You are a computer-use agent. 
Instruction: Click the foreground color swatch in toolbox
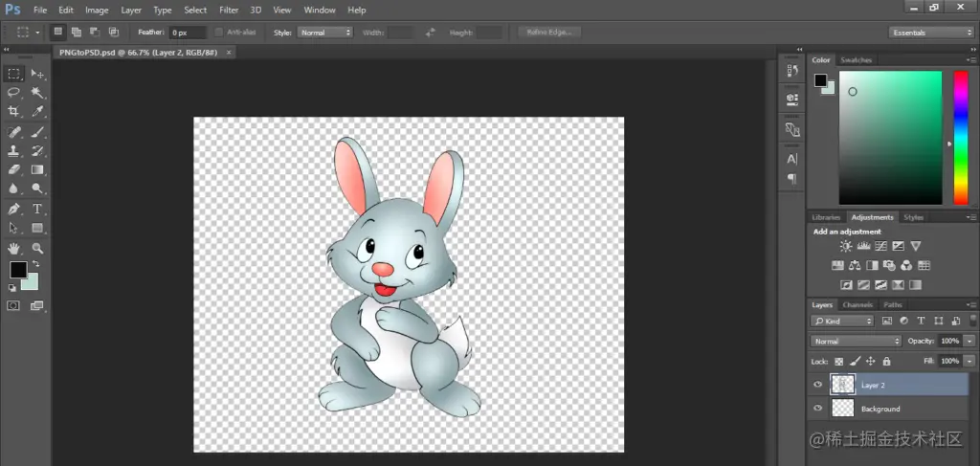17,270
